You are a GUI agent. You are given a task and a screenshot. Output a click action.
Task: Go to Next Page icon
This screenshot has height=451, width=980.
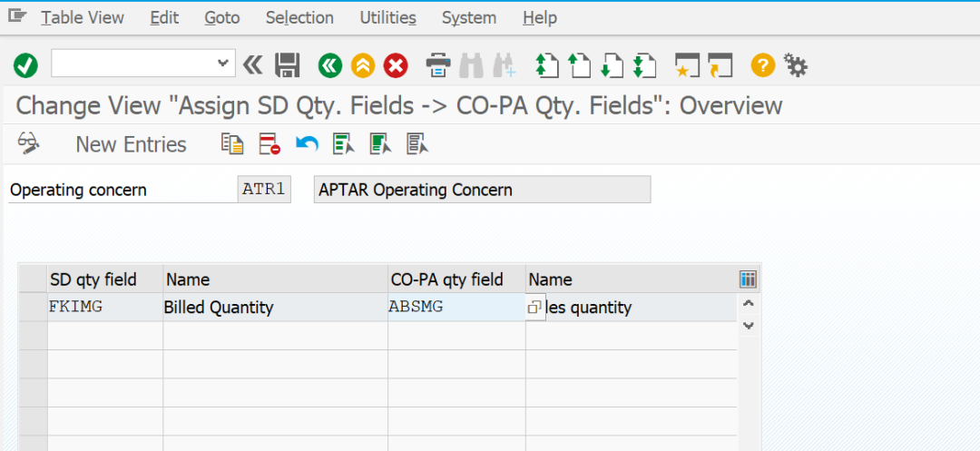612,65
